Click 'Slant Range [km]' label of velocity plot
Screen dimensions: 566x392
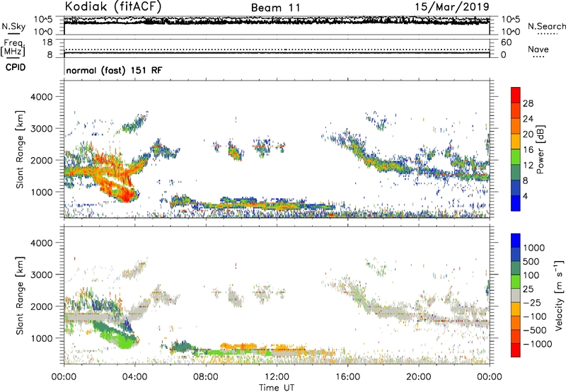[x=20, y=295]
